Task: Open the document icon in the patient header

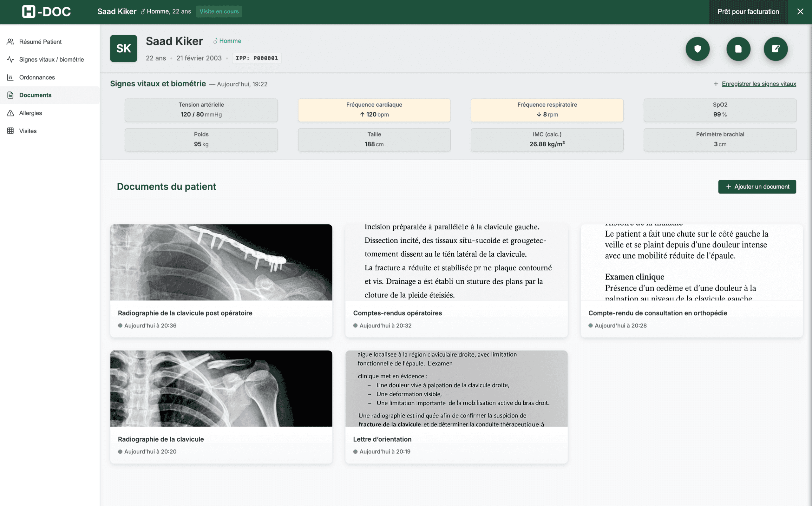Action: (738, 49)
